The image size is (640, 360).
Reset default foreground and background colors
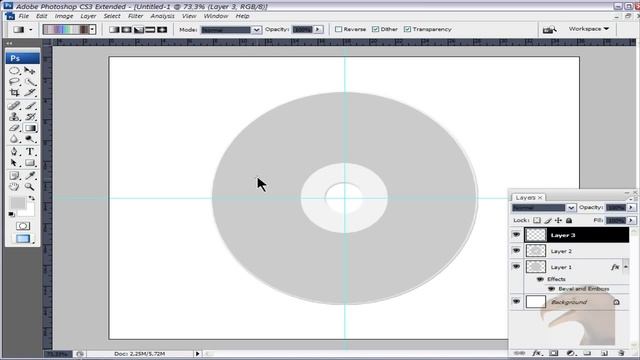(x=11, y=214)
